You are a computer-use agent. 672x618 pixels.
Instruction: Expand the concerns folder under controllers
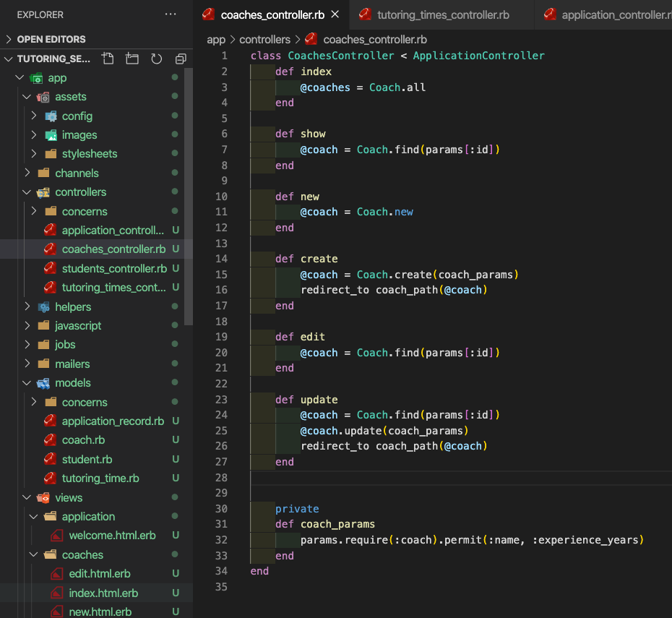33,210
